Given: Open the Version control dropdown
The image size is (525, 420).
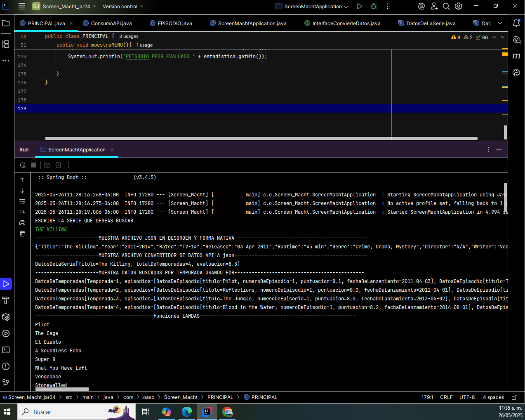Looking at the screenshot, I should coord(123,6).
